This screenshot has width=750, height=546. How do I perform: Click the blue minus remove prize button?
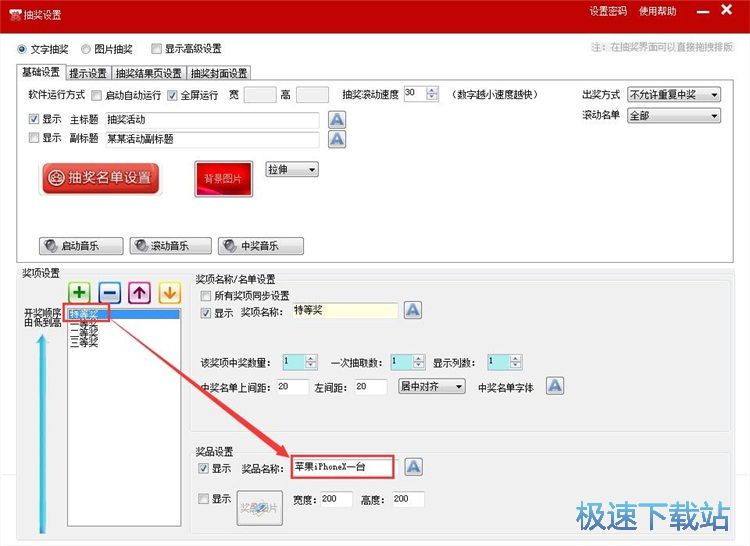point(110,293)
